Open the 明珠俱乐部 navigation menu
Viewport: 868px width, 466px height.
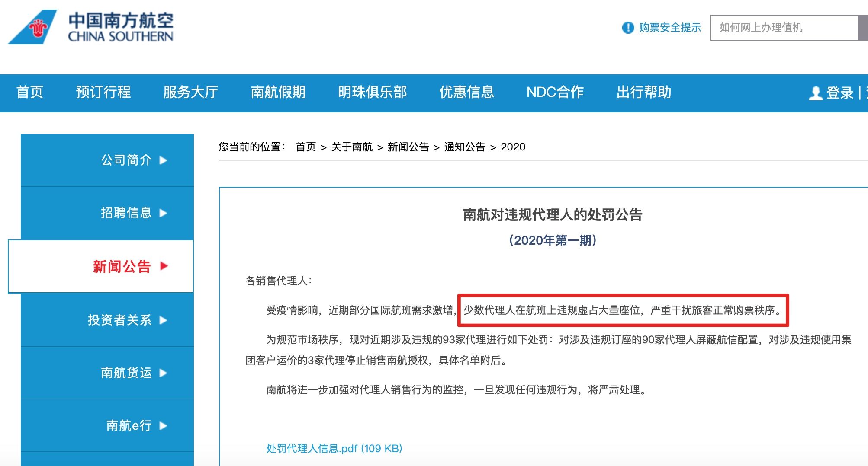click(372, 92)
